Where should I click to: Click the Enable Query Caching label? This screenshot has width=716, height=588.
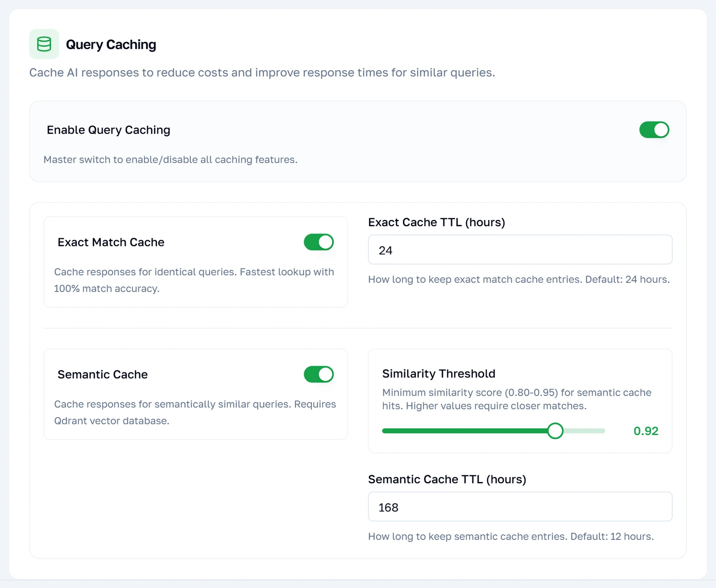(108, 130)
